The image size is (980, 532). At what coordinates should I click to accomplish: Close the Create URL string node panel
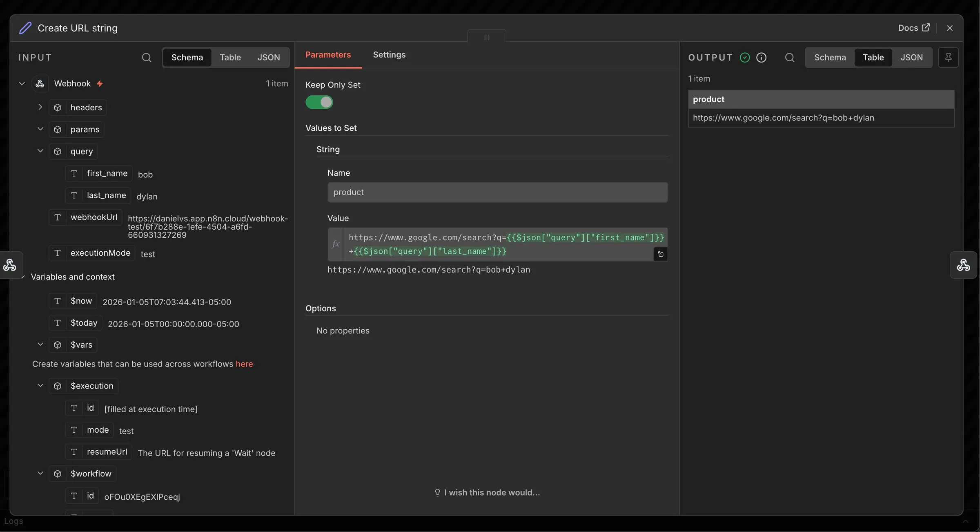pyautogui.click(x=950, y=28)
